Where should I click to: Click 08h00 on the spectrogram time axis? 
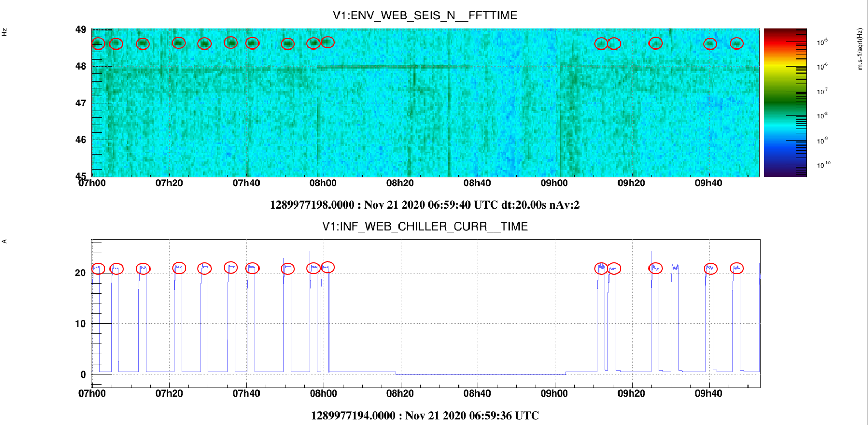(323, 183)
